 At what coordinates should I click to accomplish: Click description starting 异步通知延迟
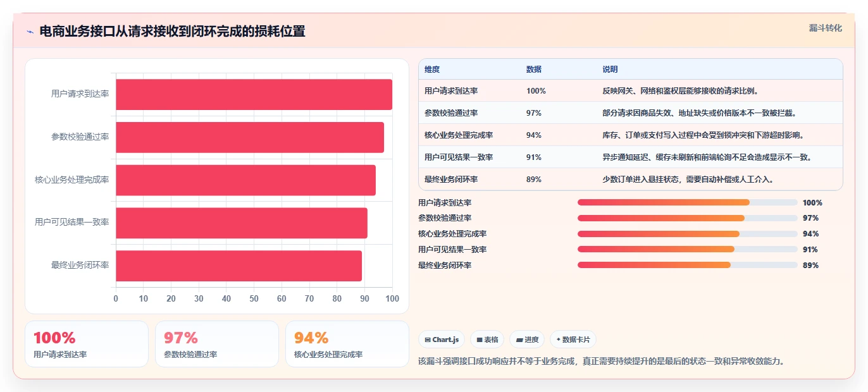tap(707, 157)
